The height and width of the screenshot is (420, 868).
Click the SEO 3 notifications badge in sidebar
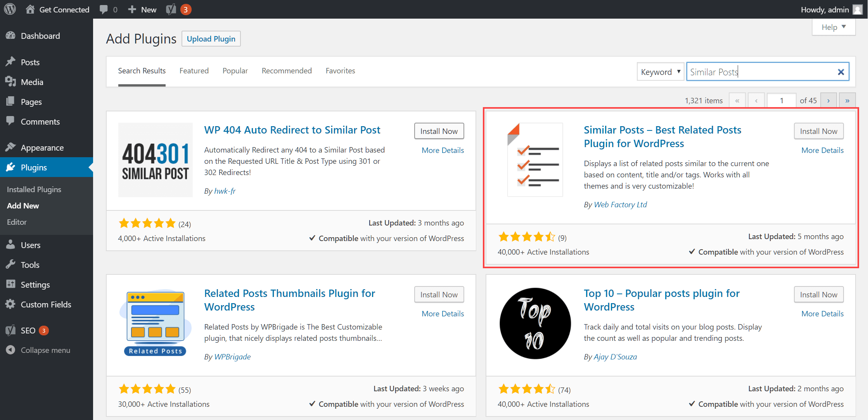[44, 330]
